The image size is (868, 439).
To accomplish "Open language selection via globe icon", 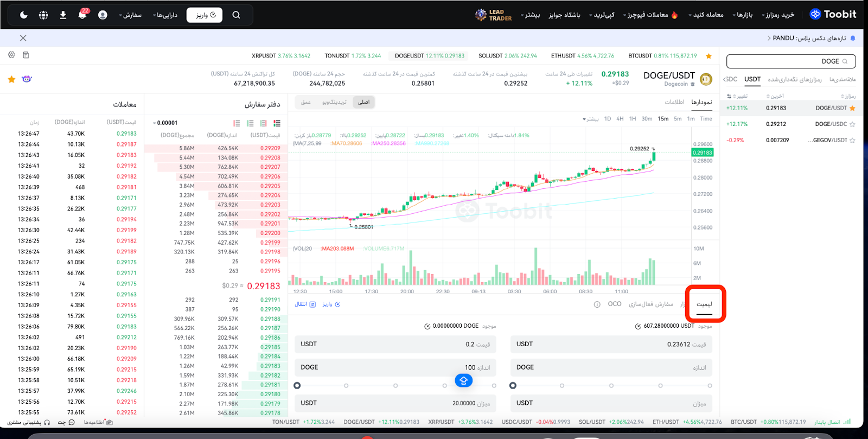I will click(x=43, y=15).
